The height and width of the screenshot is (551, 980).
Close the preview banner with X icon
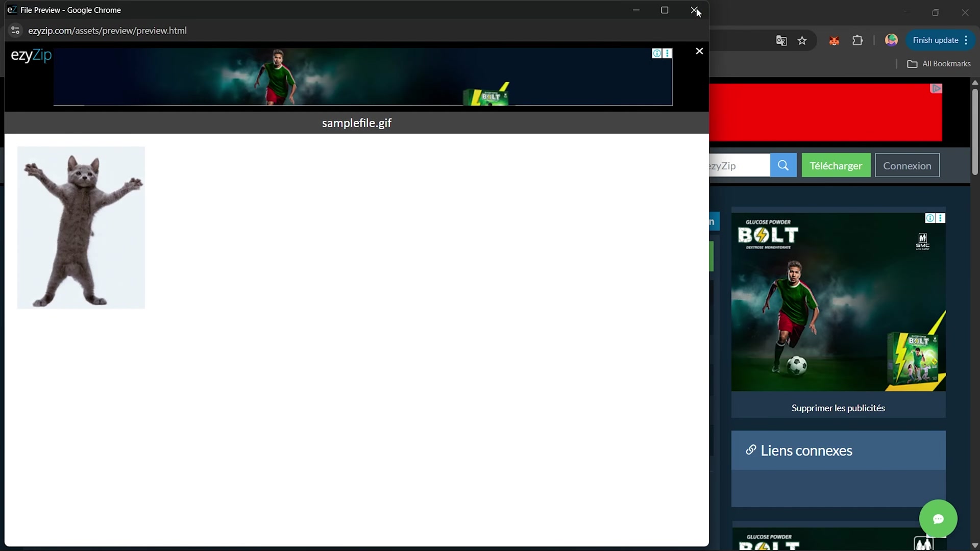[699, 51]
